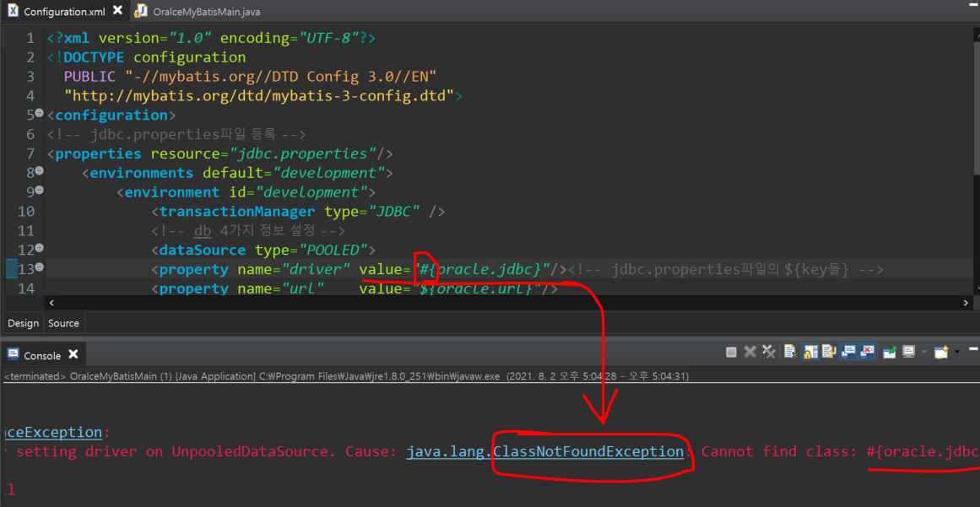Image resolution: width=980 pixels, height=507 pixels.
Task: Click the Open Console icon
Action: tap(941, 353)
